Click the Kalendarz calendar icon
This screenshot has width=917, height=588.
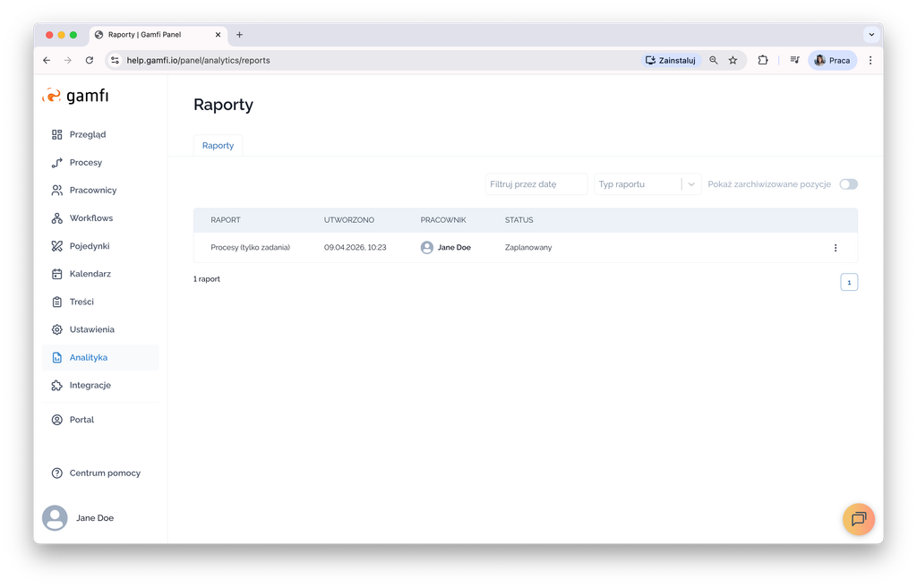pyautogui.click(x=57, y=274)
